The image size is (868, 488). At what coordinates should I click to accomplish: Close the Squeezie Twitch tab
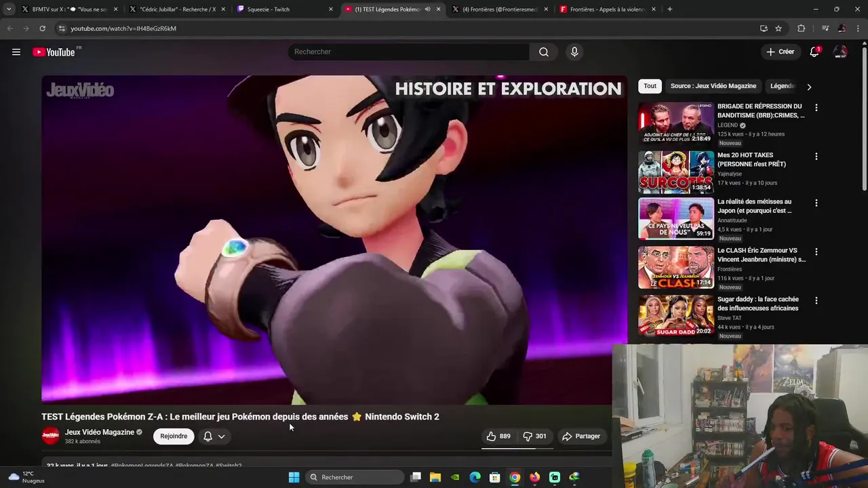(x=331, y=9)
